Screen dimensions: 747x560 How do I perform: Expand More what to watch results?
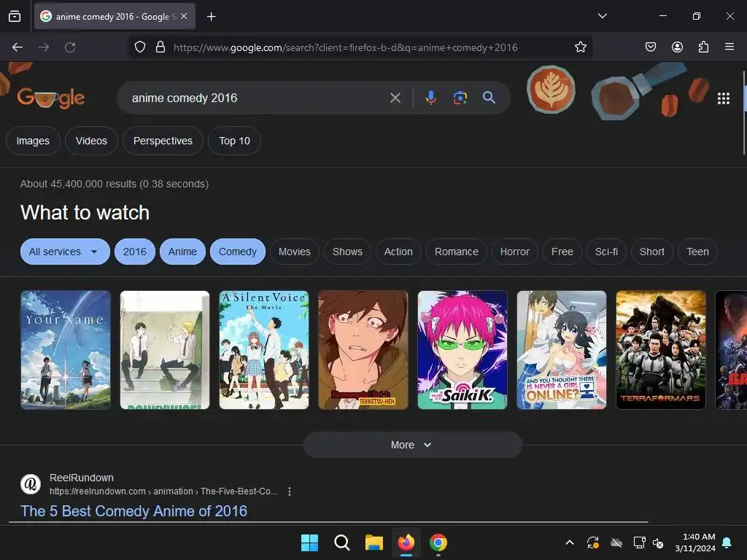coord(413,445)
